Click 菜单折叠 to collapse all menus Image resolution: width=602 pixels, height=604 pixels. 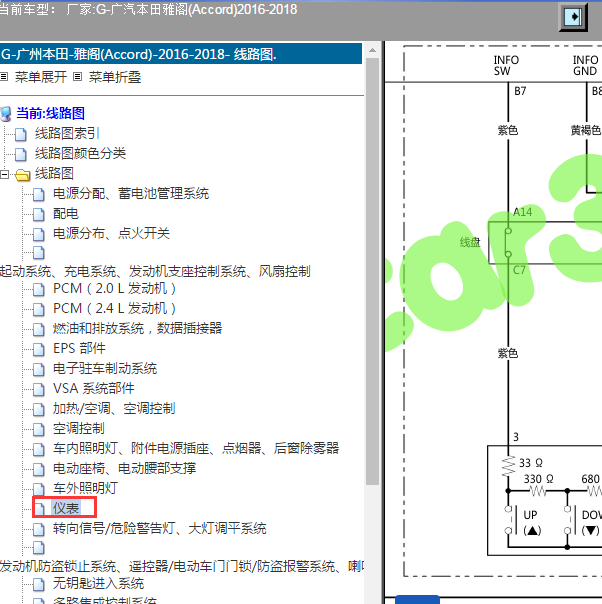115,77
